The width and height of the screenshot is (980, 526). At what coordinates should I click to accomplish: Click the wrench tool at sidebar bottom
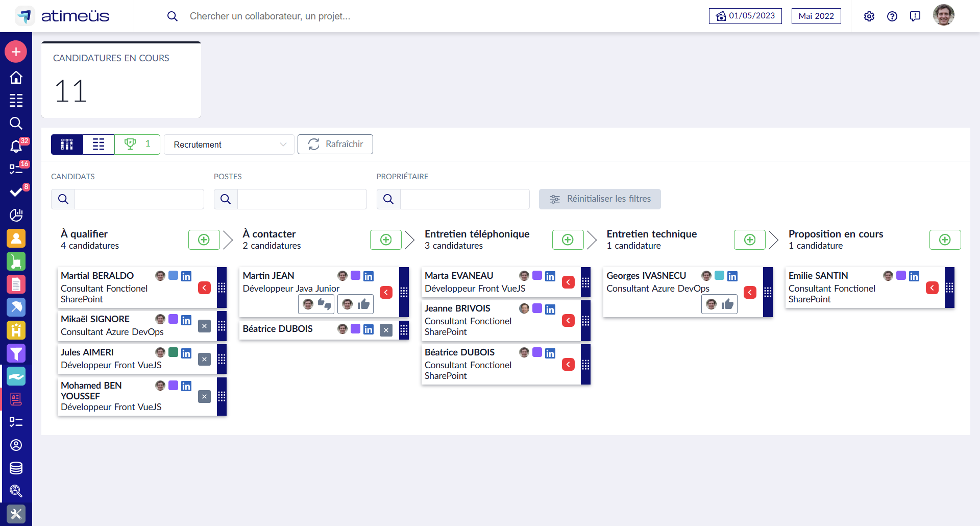(x=16, y=514)
